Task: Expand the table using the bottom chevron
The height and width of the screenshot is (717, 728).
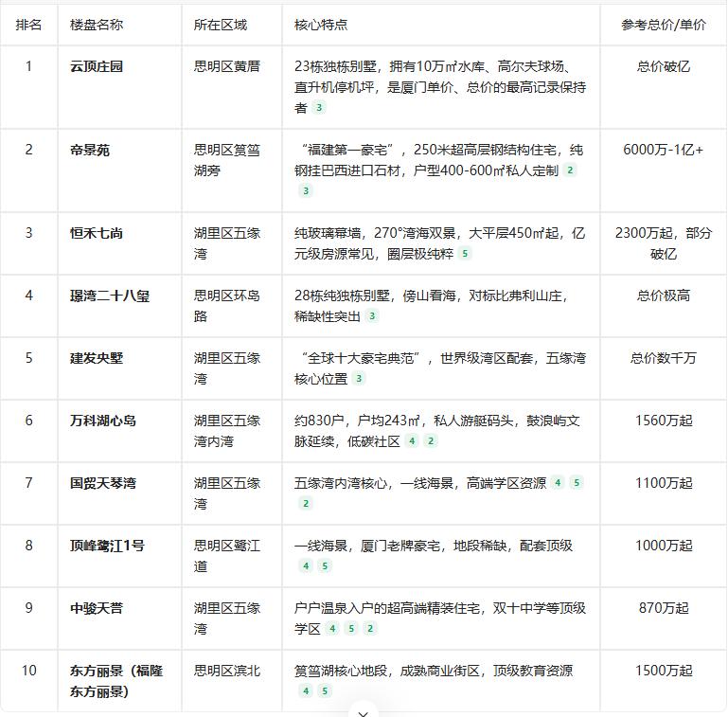Action: coord(364,712)
